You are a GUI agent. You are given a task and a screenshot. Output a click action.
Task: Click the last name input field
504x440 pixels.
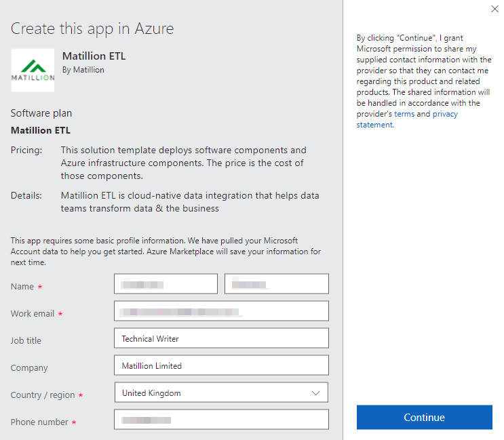(x=277, y=283)
